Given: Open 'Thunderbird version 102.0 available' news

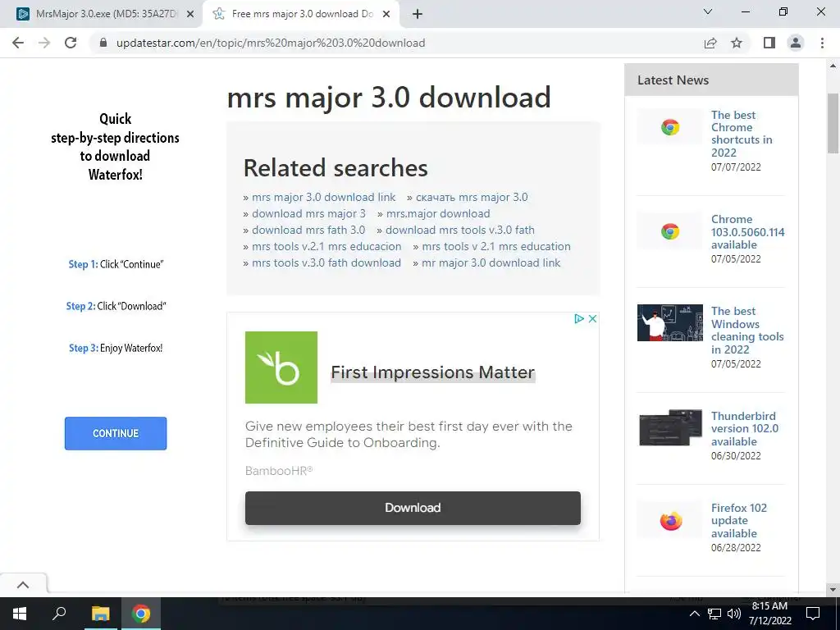Looking at the screenshot, I should (745, 428).
